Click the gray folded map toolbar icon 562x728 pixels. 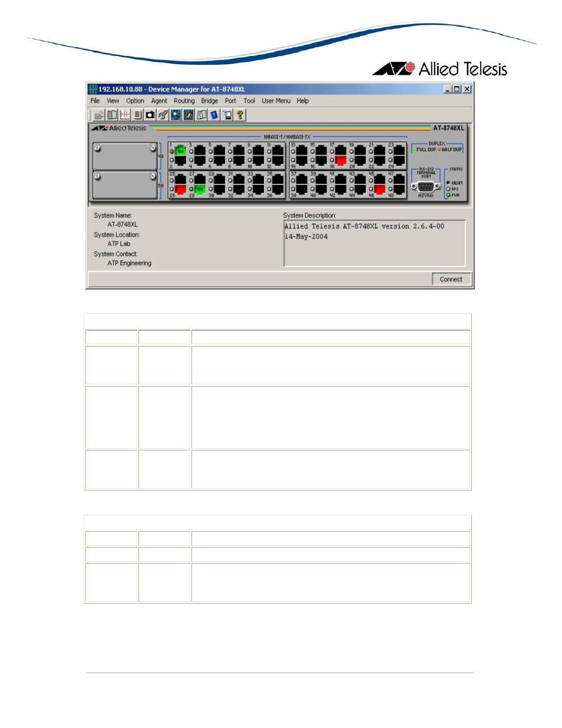201,115
